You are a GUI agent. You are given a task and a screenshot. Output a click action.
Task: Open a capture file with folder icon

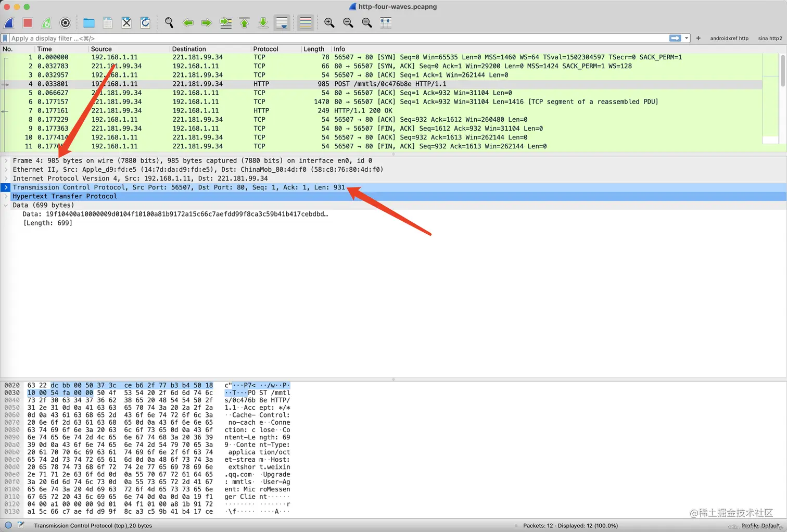[x=89, y=22]
